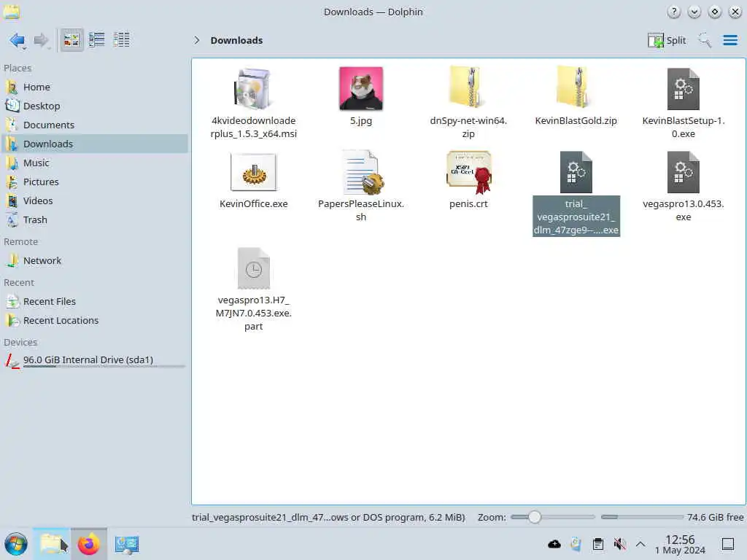Select vegaspro13.0.453.exe file icon

(x=683, y=172)
